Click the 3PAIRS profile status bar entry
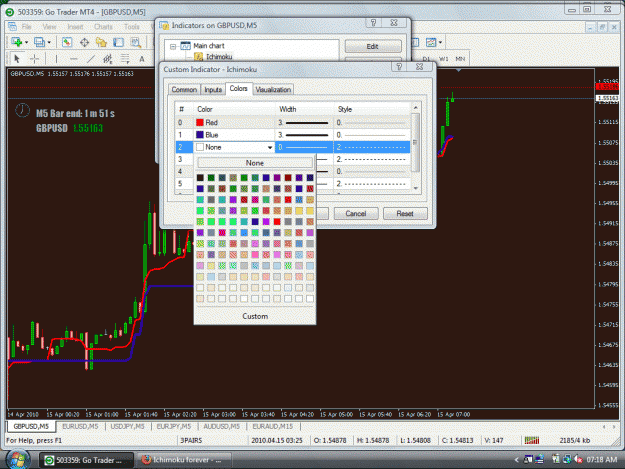This screenshot has height=469, width=625. coord(191,440)
